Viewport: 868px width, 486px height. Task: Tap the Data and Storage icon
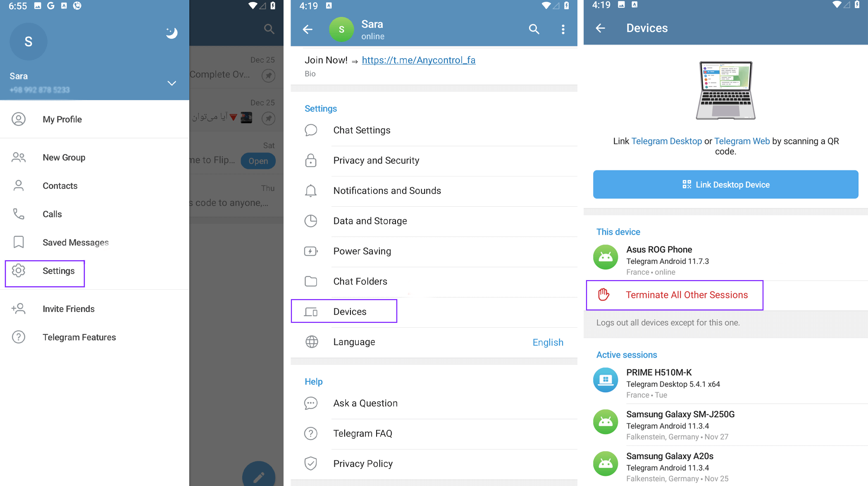tap(311, 221)
